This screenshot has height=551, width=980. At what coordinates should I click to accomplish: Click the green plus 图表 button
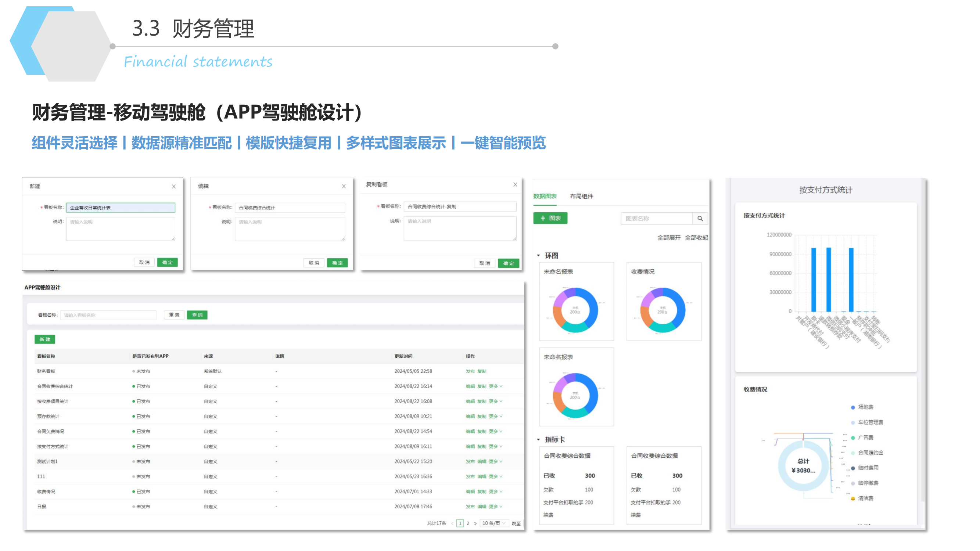tap(550, 218)
